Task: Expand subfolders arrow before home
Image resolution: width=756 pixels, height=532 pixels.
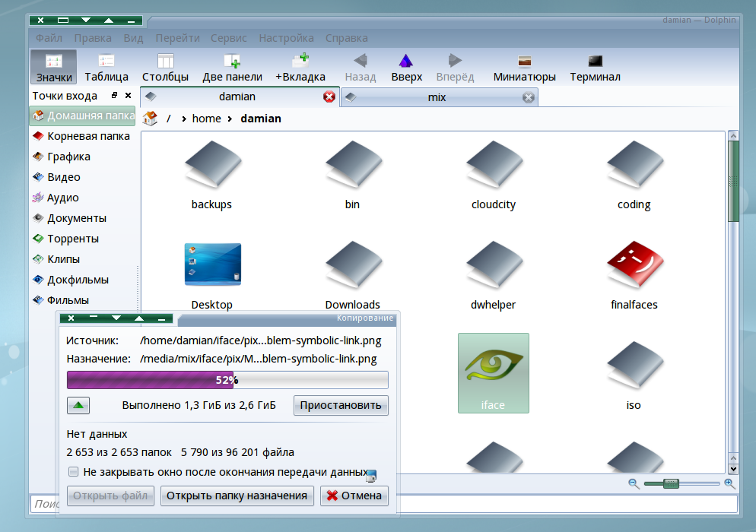Action: (x=184, y=119)
